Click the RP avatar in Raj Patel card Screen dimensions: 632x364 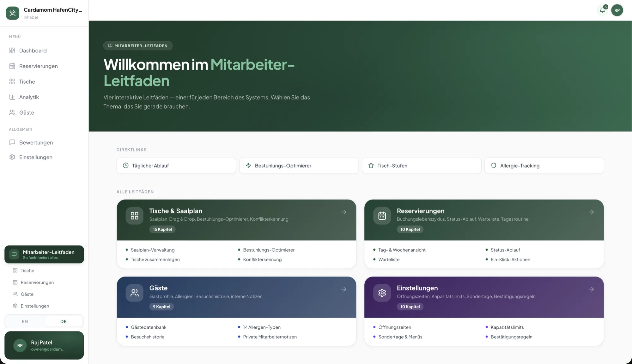[x=20, y=345]
